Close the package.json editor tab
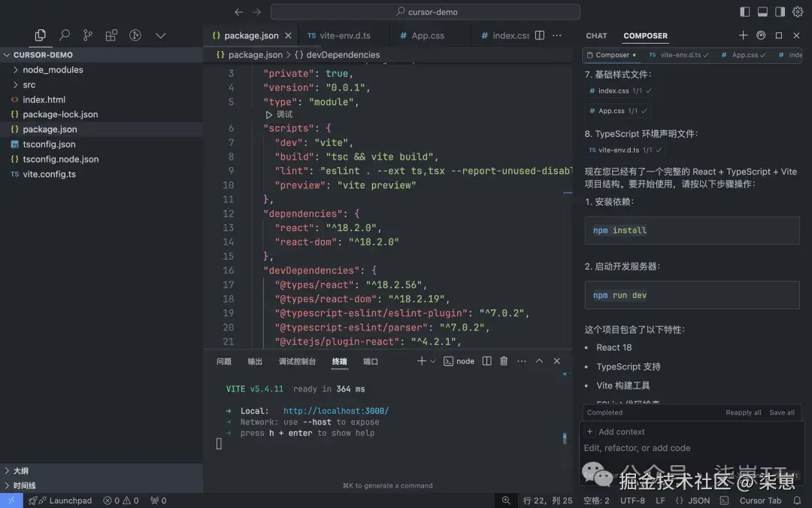This screenshot has width=812, height=508. click(x=288, y=35)
